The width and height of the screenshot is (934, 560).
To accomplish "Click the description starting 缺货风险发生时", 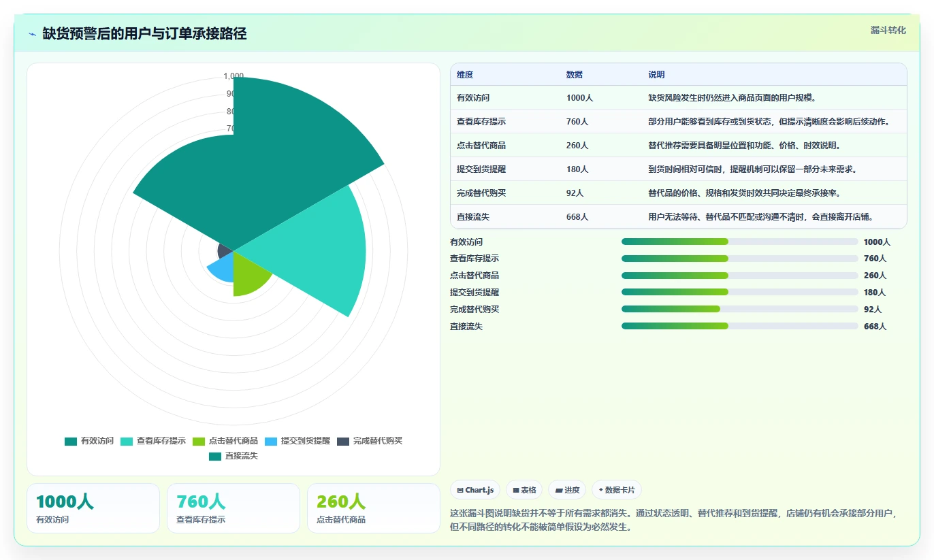I will point(732,98).
